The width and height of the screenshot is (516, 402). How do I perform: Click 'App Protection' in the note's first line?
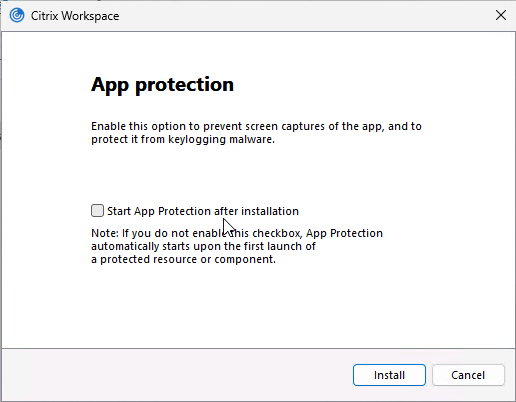pos(344,233)
